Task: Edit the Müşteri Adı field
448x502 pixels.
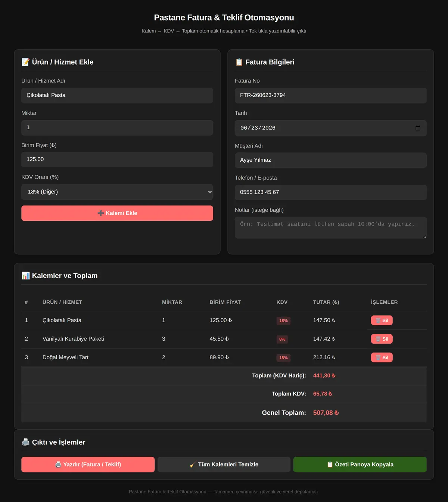Action: [x=331, y=160]
